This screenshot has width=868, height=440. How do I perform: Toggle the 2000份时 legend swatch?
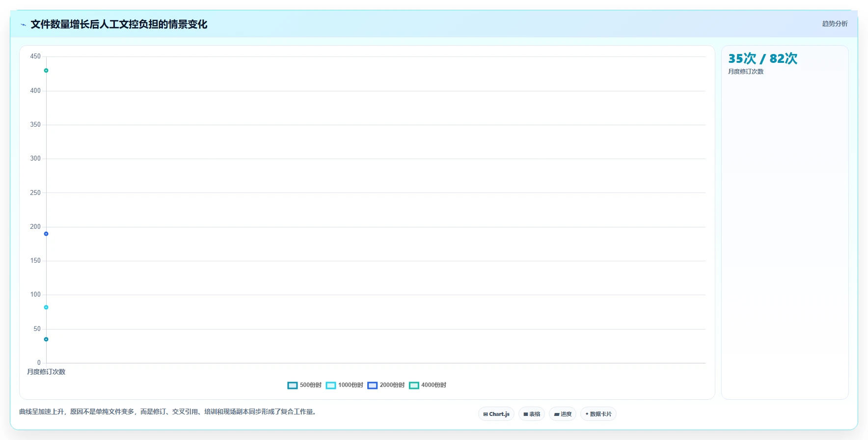pyautogui.click(x=373, y=385)
